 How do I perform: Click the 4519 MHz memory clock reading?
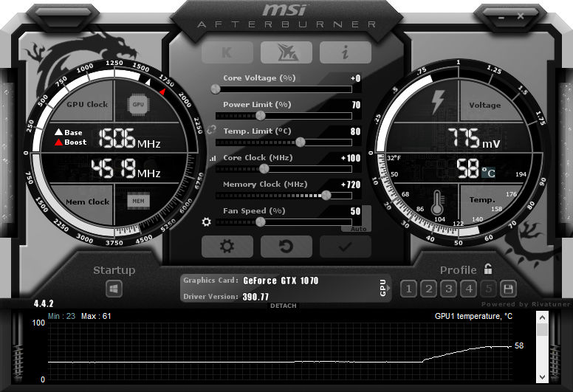[x=126, y=169]
